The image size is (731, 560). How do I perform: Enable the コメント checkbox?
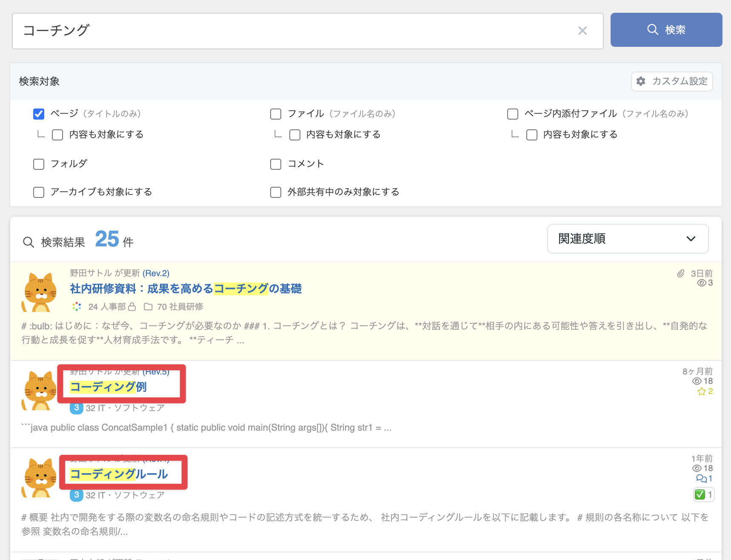[x=276, y=164]
